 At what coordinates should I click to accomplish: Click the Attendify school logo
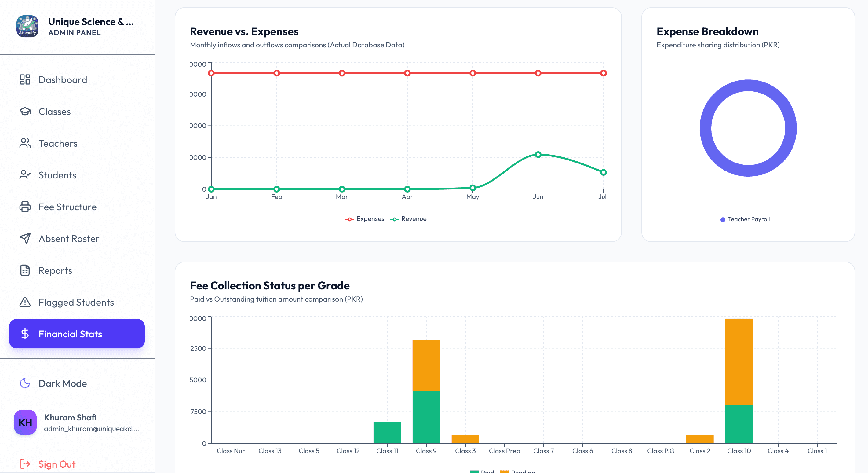point(27,26)
